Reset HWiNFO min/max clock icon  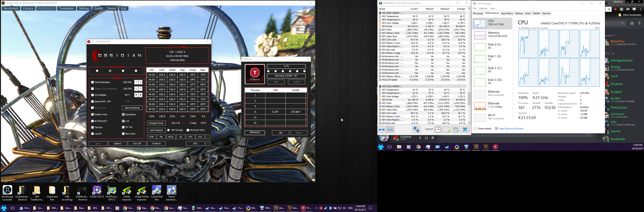point(438,130)
